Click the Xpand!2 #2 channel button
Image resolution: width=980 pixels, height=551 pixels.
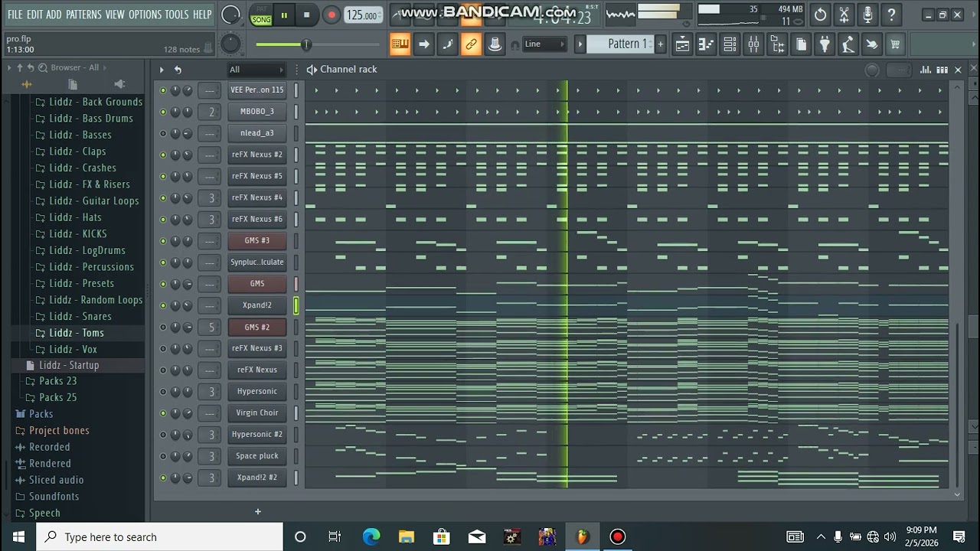pos(257,478)
